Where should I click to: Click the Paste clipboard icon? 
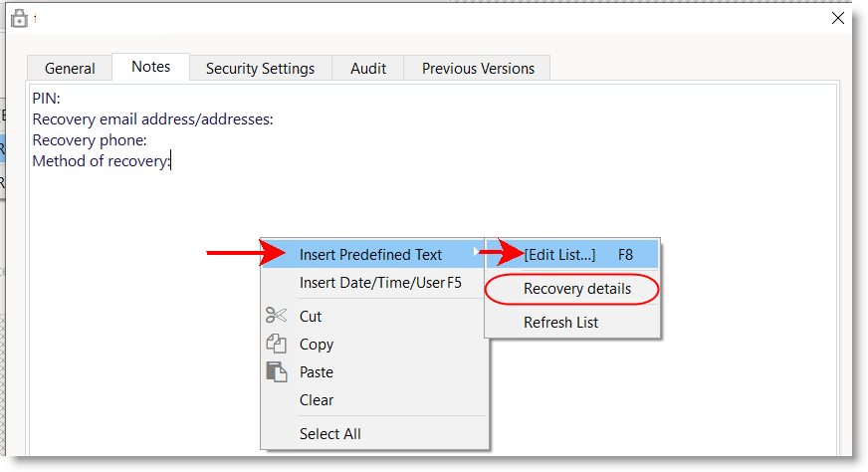coord(276,371)
